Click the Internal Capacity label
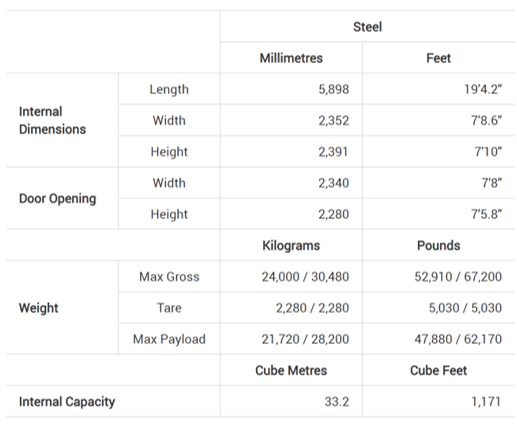The width and height of the screenshot is (517, 424). (x=67, y=402)
